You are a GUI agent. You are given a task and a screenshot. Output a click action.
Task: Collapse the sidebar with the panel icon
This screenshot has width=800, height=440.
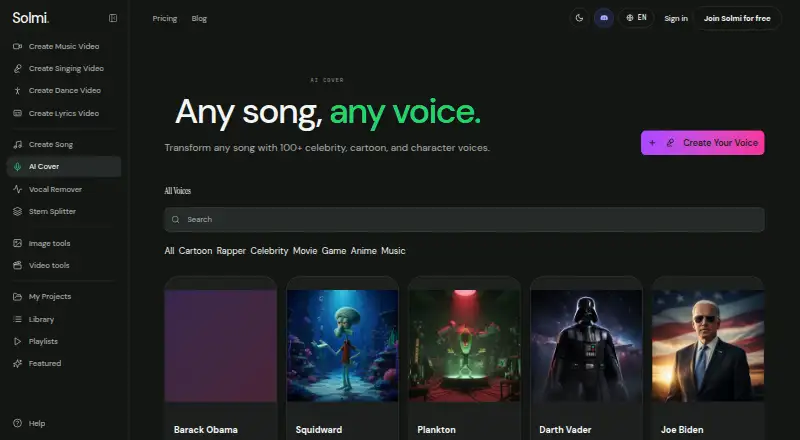[x=113, y=18]
